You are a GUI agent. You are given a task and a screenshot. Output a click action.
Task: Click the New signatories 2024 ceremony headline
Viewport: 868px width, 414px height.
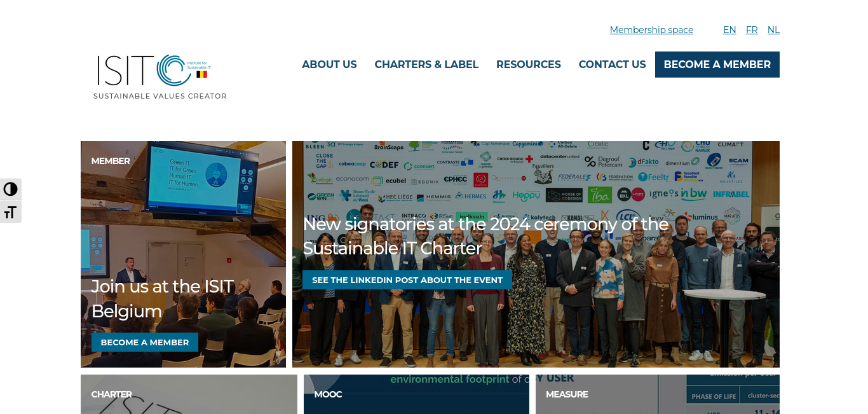click(485, 236)
